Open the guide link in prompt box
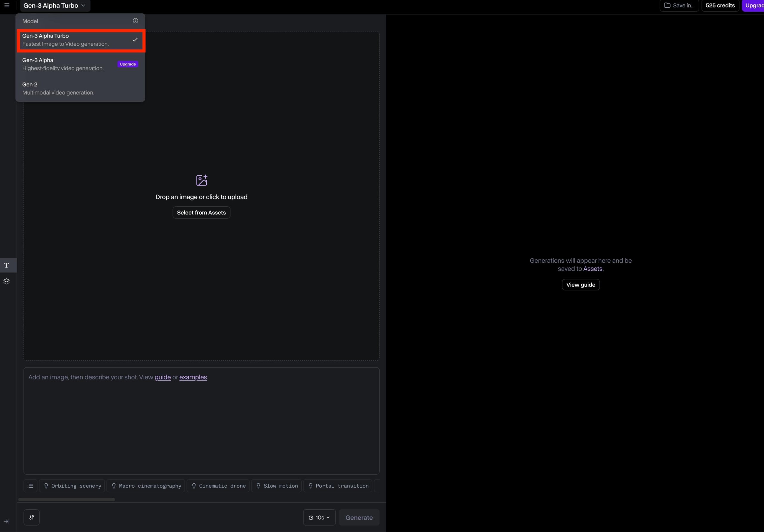 tap(163, 377)
